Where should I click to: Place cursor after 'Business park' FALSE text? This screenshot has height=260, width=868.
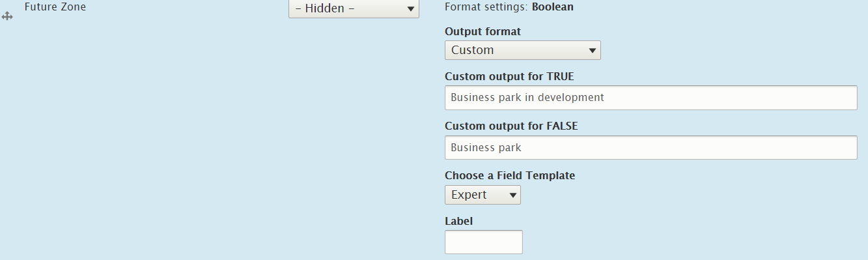[x=522, y=148]
